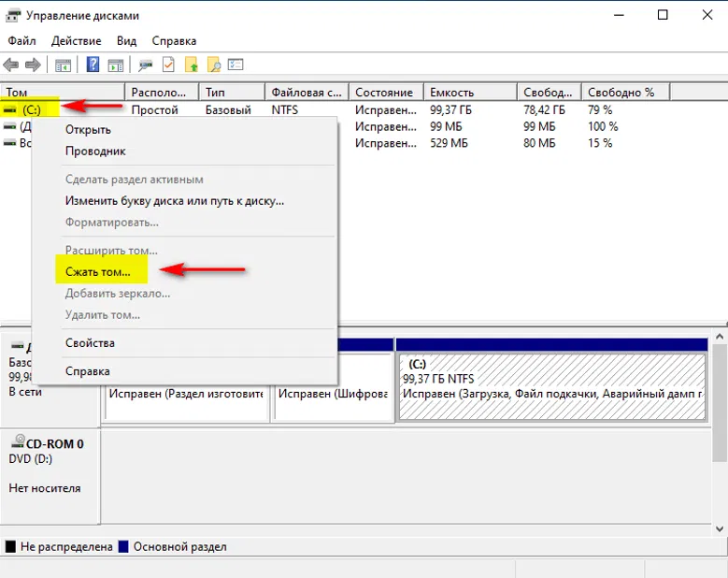The image size is (728, 578).
Task: Select the CD-ROM 0 DVD (D:) label
Action: click(x=46, y=451)
